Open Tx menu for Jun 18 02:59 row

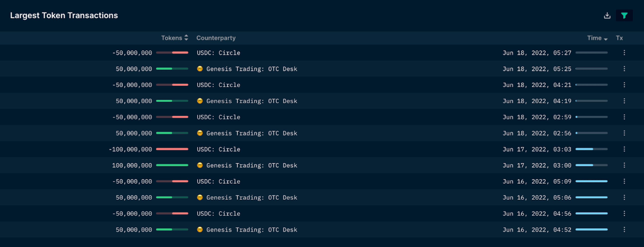[x=624, y=117]
